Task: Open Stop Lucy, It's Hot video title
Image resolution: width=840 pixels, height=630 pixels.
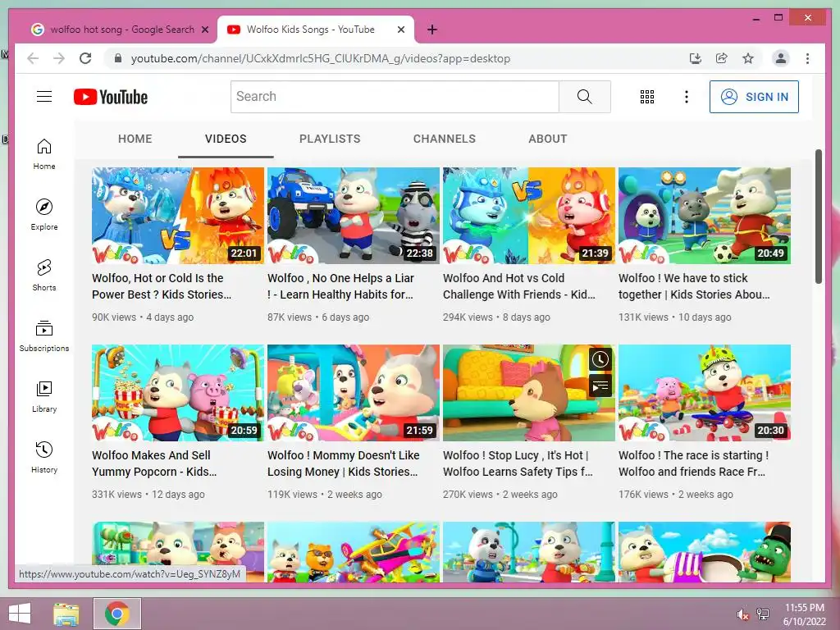Action: tap(518, 463)
